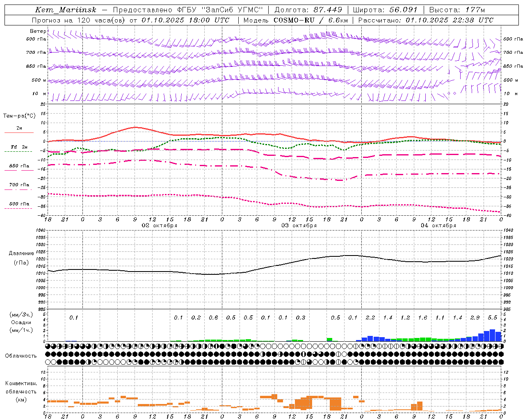
Task: Click the 0.3 precipitation value
Action: pyautogui.click(x=301, y=317)
